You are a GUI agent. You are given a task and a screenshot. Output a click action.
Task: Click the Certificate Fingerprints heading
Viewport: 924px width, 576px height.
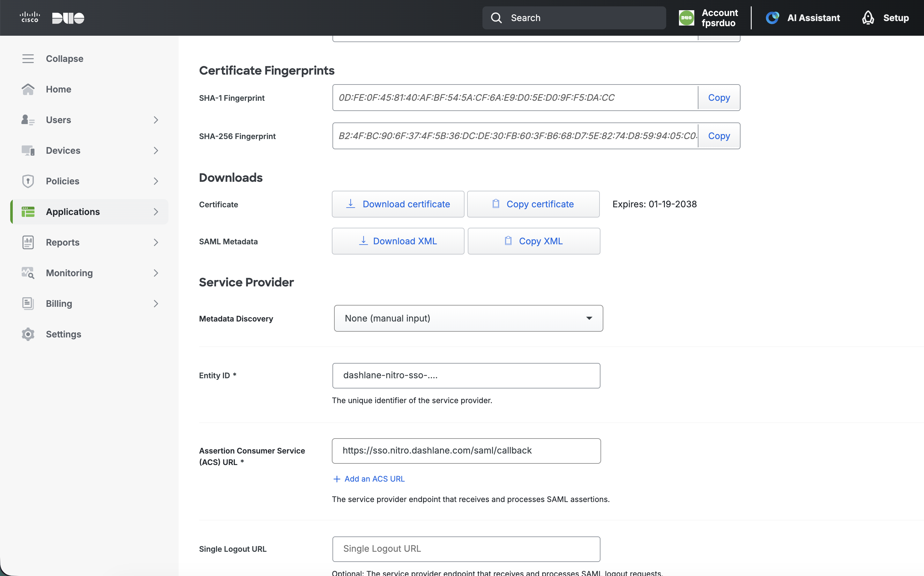pos(267,70)
